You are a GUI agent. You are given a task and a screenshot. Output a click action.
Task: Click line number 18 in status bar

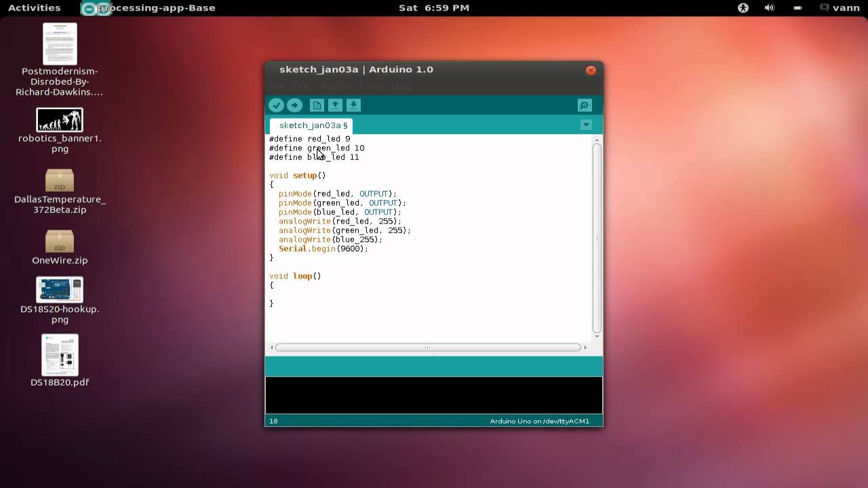(x=273, y=421)
